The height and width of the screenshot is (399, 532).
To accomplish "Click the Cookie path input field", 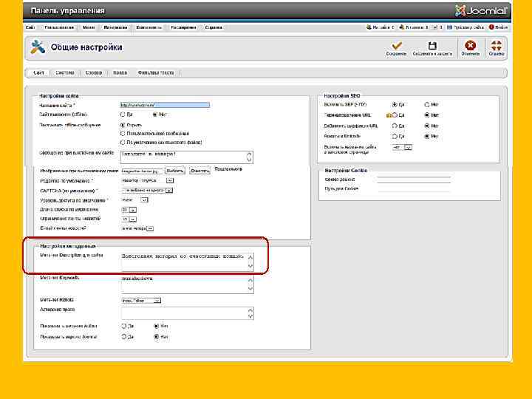I will pos(414,188).
